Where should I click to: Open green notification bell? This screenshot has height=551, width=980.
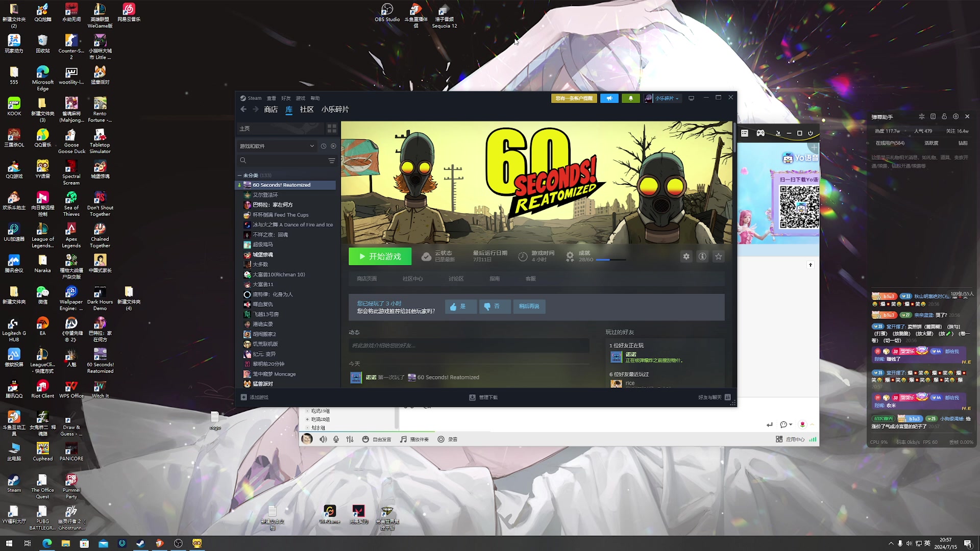(x=631, y=98)
